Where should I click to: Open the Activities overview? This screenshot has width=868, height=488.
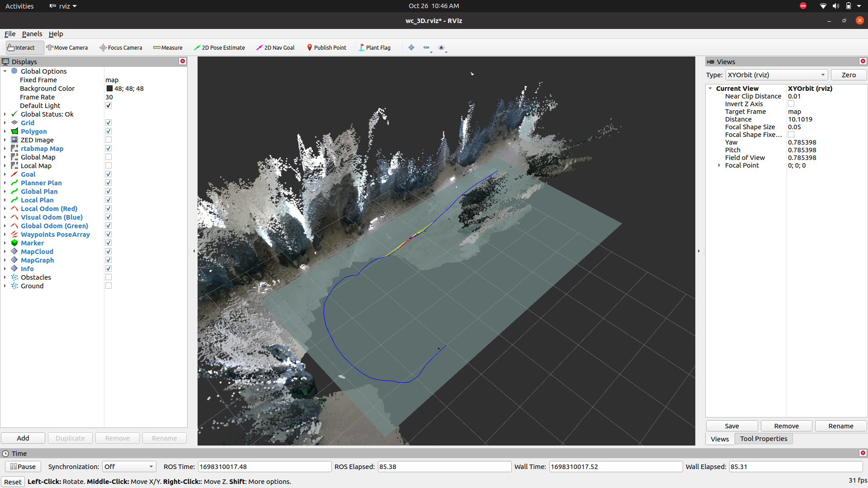tap(19, 6)
